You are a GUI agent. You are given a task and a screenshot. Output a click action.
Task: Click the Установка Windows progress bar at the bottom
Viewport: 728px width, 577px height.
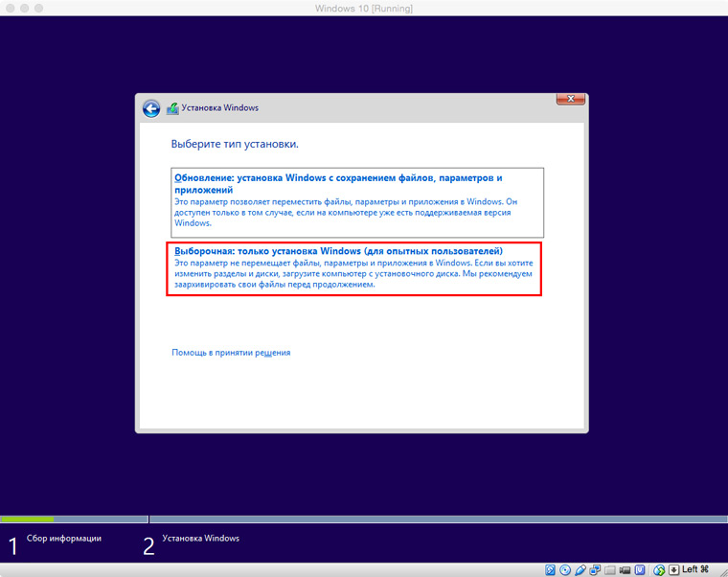(439, 519)
